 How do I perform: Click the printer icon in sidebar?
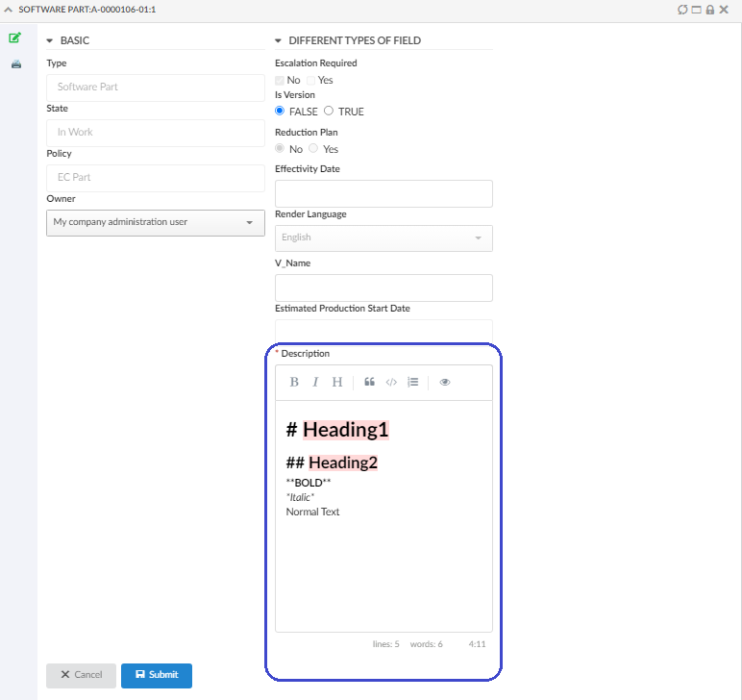point(14,64)
